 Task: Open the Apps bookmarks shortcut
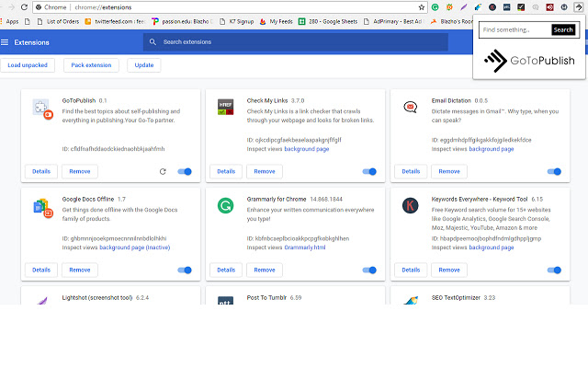[9, 22]
